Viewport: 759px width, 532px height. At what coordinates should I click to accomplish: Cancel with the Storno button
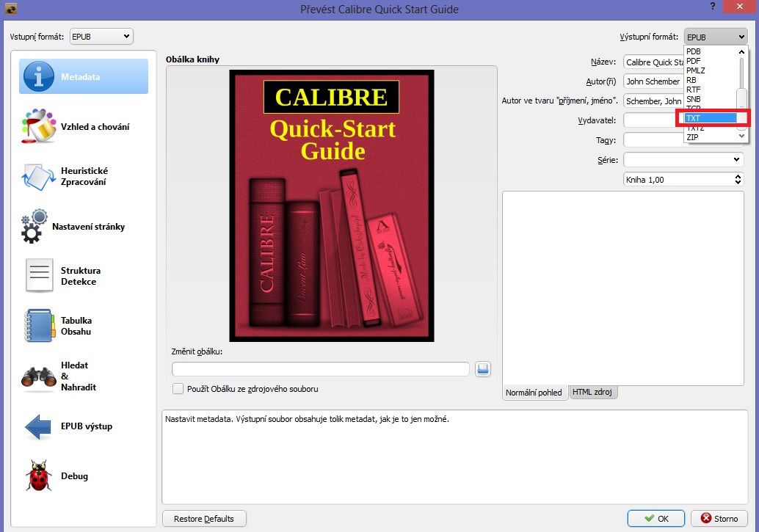[719, 519]
